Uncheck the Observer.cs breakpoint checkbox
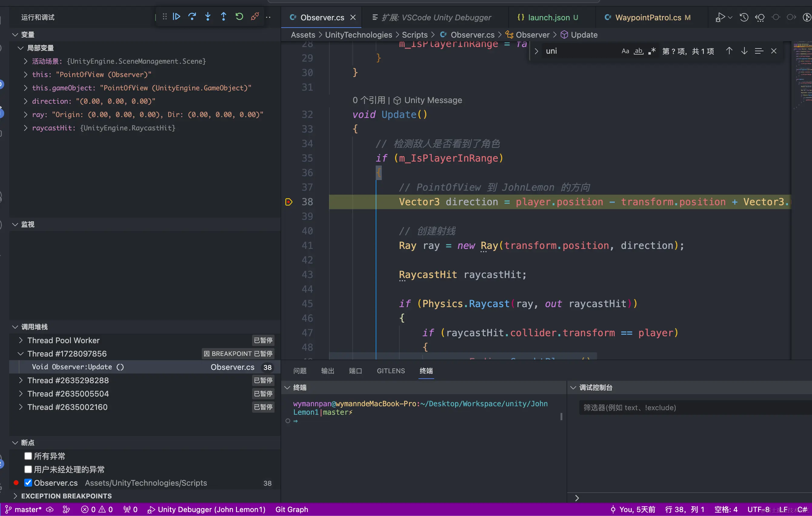 point(28,483)
